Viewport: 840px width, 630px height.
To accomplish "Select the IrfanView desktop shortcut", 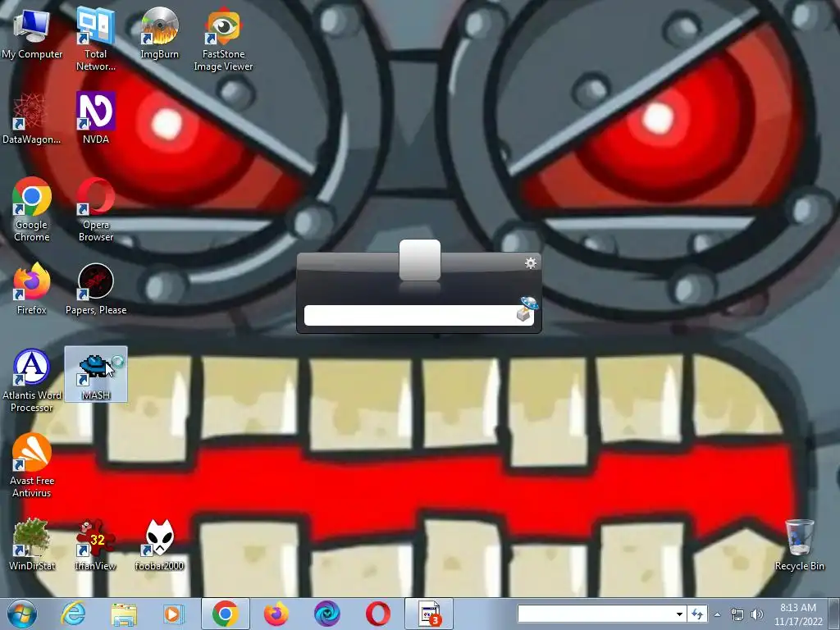I will point(96,545).
